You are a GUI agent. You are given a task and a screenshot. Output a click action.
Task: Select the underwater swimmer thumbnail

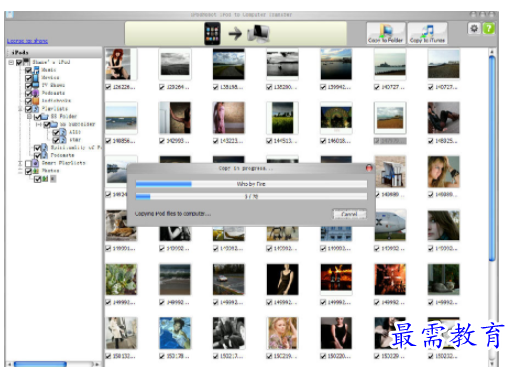175,333
